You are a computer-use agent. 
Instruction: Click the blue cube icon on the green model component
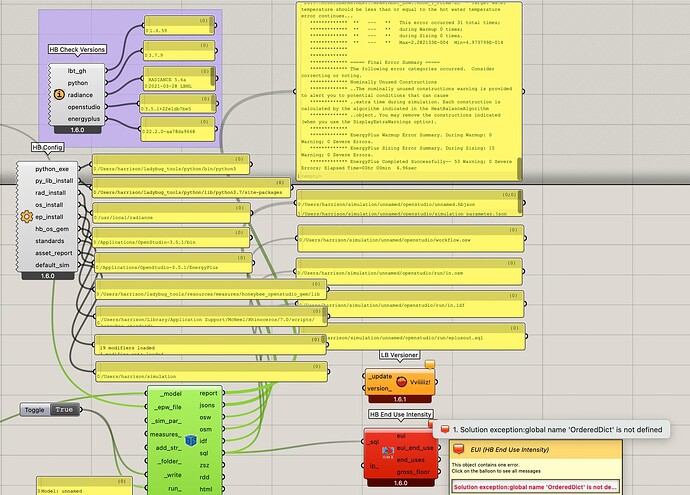coord(191,440)
